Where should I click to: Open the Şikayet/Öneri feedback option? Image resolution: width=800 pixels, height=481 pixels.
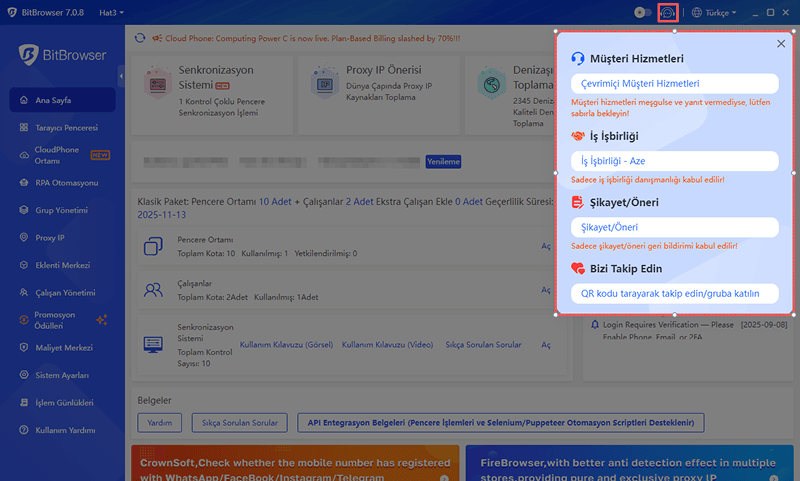point(673,227)
